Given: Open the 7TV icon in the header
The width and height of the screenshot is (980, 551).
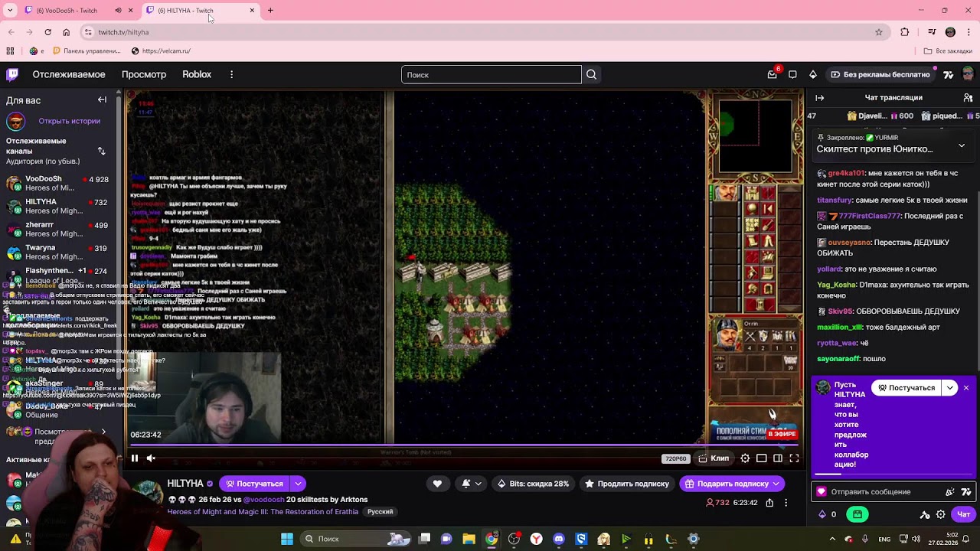Looking at the screenshot, I should tap(948, 74).
